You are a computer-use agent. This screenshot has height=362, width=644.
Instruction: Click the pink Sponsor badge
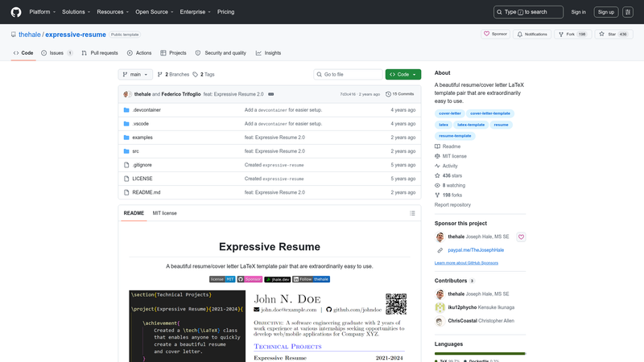[x=250, y=279]
